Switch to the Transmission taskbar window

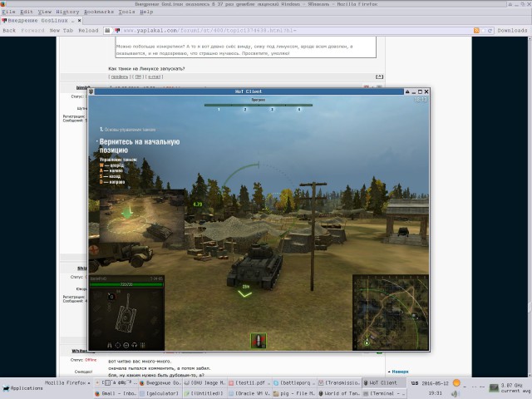pyautogui.click(x=339, y=382)
